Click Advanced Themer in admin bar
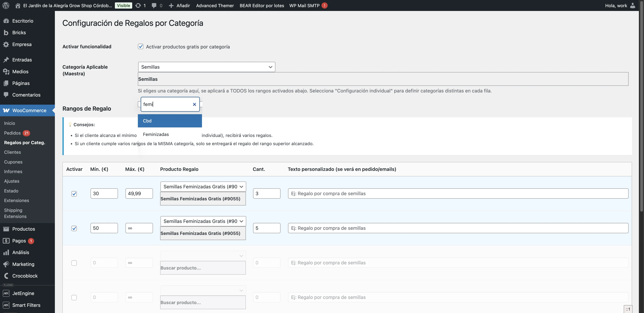Screen dimensions: 644x313 click(x=215, y=5)
